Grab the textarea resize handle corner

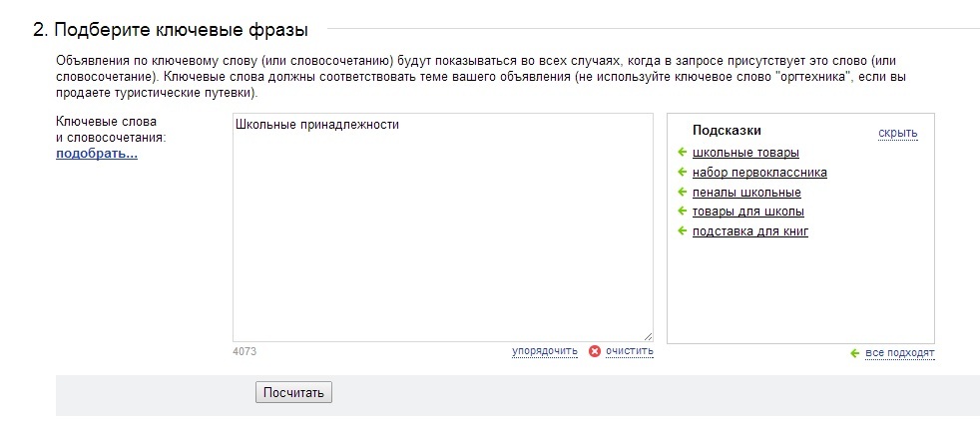tap(648, 336)
